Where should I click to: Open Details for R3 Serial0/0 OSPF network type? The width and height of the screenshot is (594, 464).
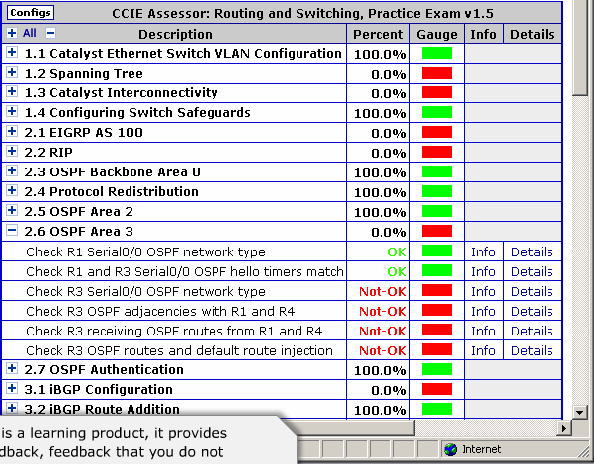point(532,291)
